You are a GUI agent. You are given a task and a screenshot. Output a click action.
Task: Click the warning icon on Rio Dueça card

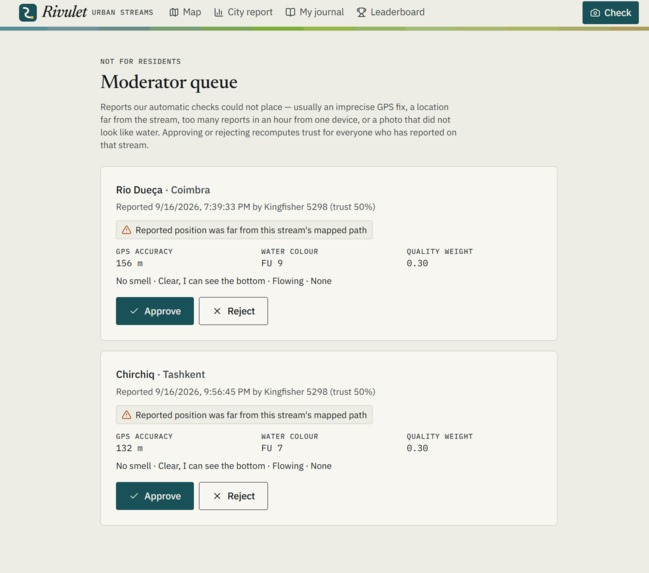(x=127, y=230)
